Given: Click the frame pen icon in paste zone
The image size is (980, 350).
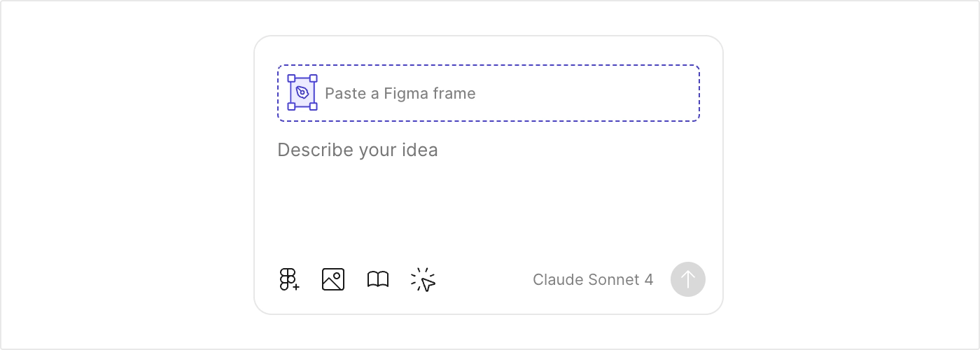Looking at the screenshot, I should tap(302, 92).
